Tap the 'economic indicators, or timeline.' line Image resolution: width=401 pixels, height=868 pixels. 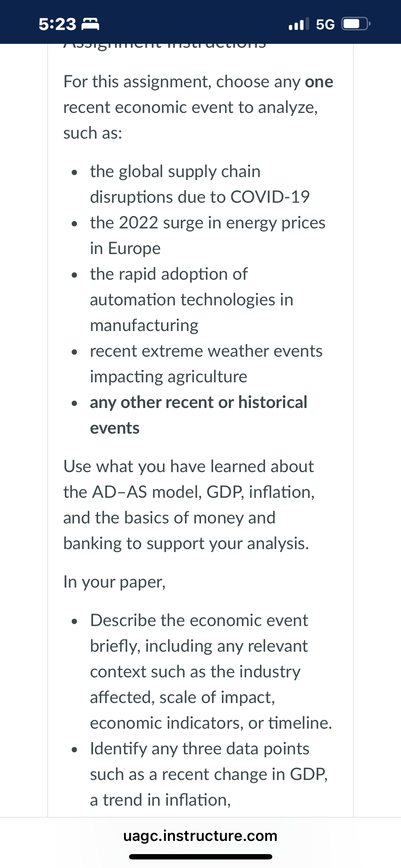(x=211, y=723)
